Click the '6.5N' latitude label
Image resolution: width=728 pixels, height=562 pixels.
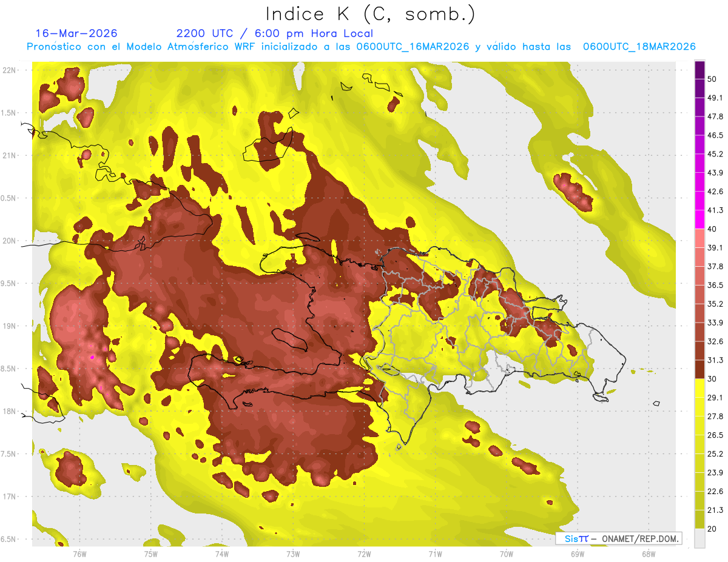pyautogui.click(x=9, y=539)
